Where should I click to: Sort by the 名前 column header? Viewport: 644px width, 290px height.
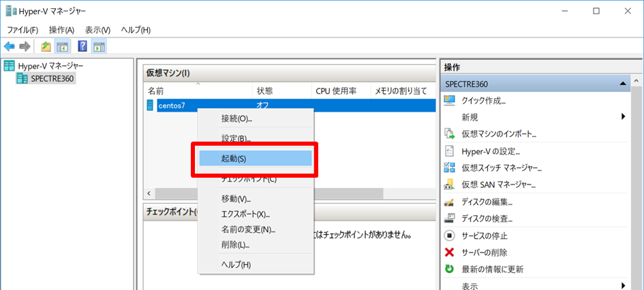click(198, 91)
